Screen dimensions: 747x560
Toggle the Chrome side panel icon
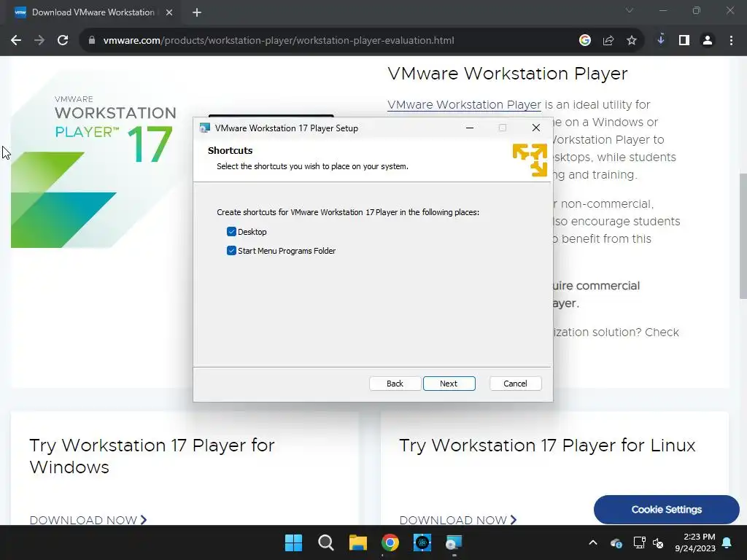[684, 41]
